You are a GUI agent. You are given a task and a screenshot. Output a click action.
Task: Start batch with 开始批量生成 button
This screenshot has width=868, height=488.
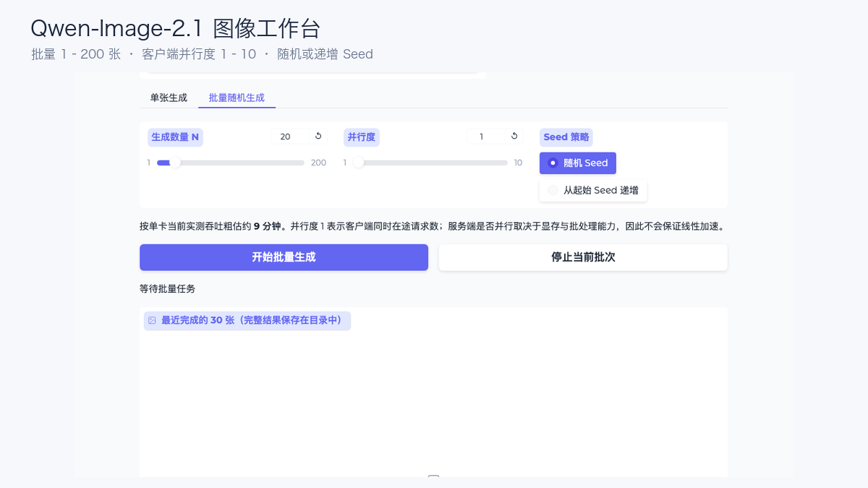[284, 257]
